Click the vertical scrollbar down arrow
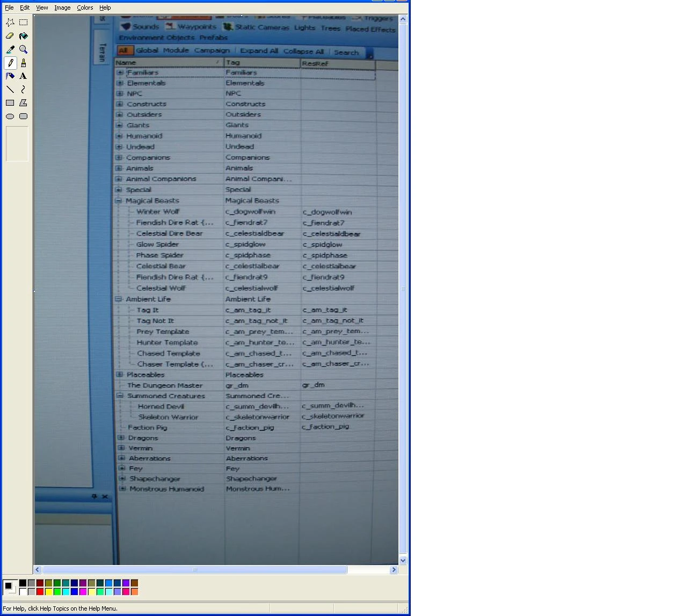The image size is (698, 616). pyautogui.click(x=403, y=561)
